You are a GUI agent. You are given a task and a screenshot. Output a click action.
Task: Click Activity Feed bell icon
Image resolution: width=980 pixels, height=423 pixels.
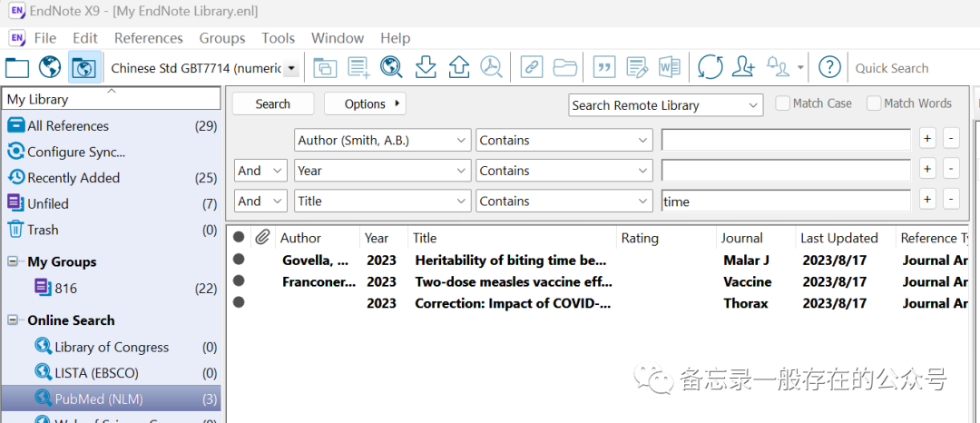pos(779,67)
